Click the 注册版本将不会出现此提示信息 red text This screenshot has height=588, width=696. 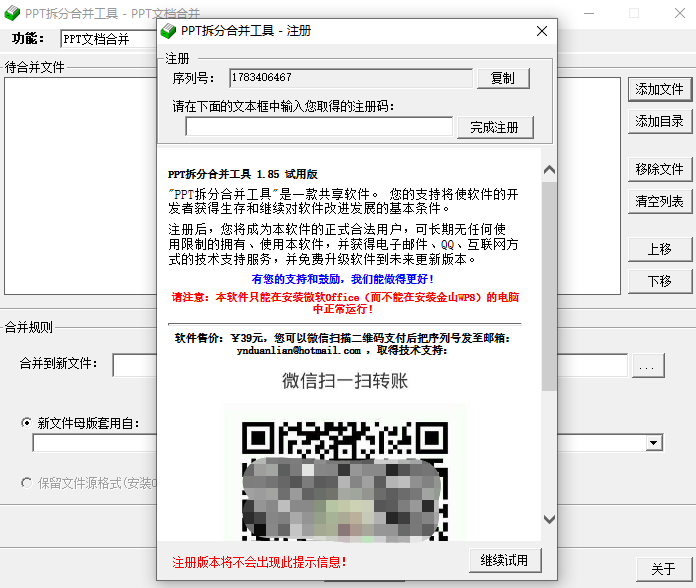[259, 562]
